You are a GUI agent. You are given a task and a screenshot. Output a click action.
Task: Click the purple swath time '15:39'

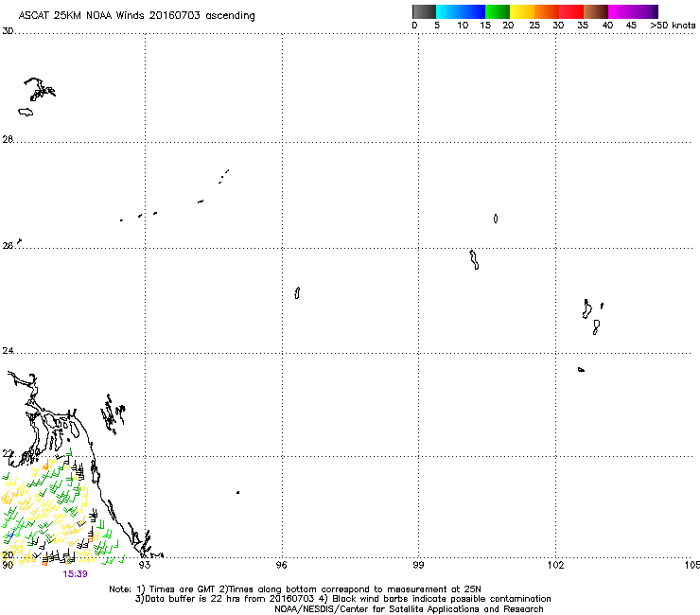[75, 574]
